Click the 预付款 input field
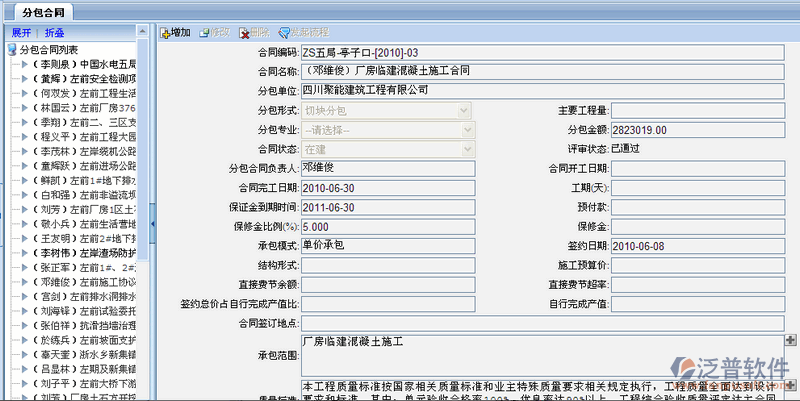Screen dimensions: 800x401 [698, 207]
